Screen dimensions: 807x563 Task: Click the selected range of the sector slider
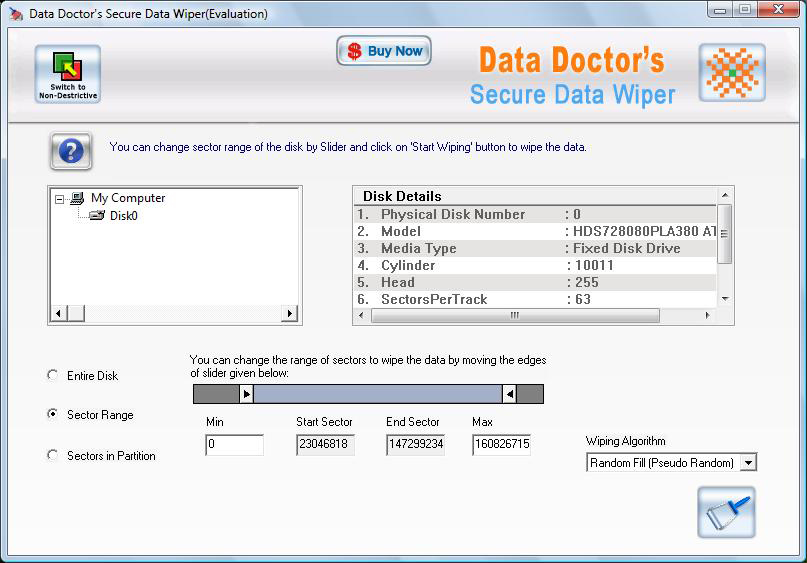378,394
